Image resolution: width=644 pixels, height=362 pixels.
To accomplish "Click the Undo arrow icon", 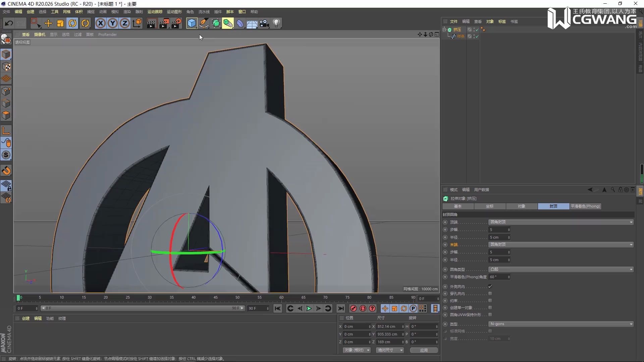I will click(9, 23).
